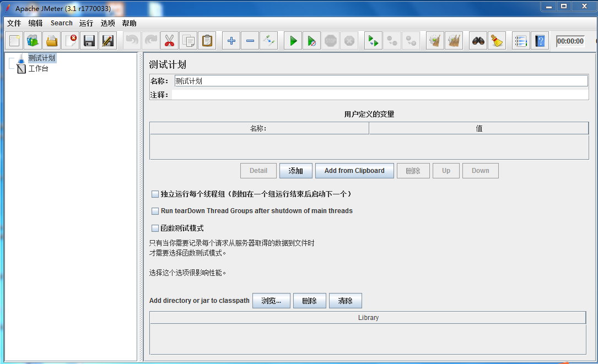The image size is (598, 364).
Task: Open the 文件 menu
Action: pos(14,23)
